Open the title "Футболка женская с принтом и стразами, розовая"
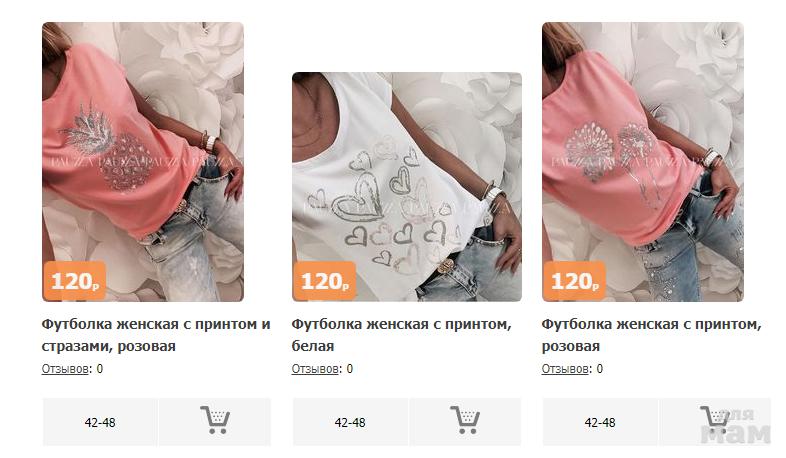This screenshot has height=458, width=786. pyautogui.click(x=156, y=335)
